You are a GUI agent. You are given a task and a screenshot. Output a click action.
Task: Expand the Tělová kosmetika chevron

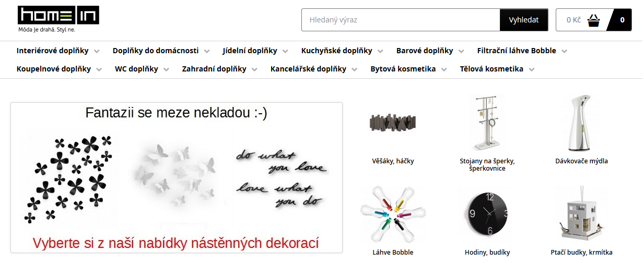[x=531, y=69]
